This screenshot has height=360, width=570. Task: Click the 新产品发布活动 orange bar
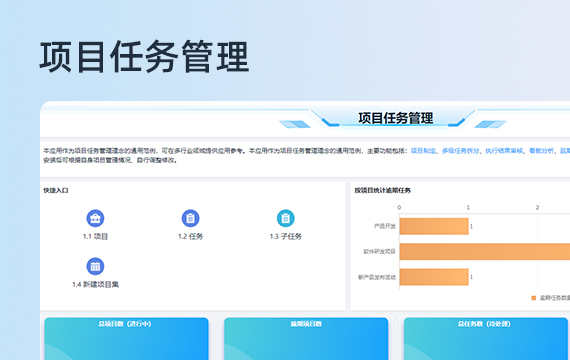(x=434, y=277)
